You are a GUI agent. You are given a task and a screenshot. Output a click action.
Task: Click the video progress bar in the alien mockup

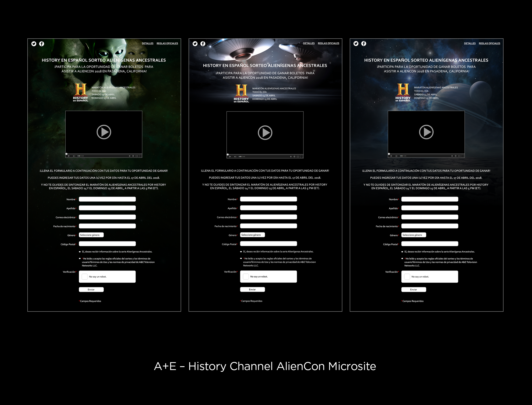click(x=104, y=154)
